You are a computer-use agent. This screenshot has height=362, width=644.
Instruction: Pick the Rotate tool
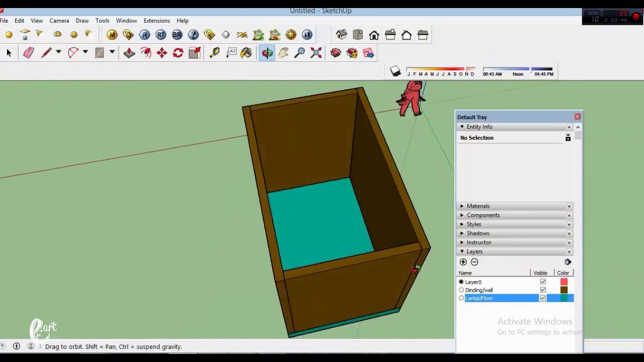pyautogui.click(x=178, y=53)
